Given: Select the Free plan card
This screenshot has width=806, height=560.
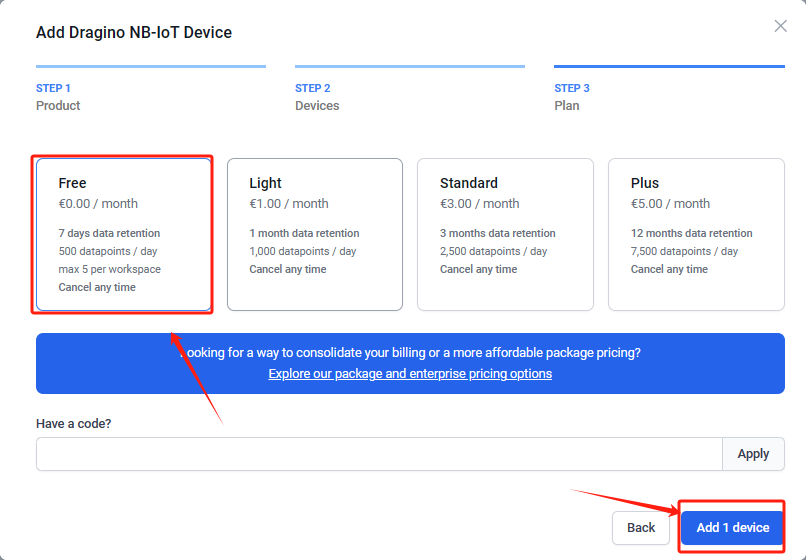Looking at the screenshot, I should pos(124,234).
